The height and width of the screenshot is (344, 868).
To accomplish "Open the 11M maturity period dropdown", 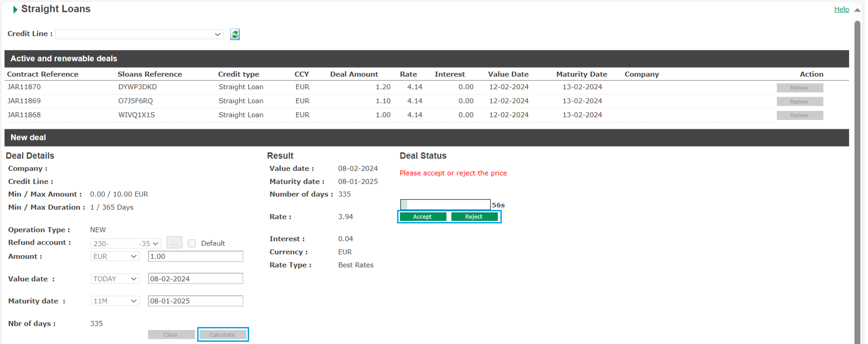I will [114, 301].
